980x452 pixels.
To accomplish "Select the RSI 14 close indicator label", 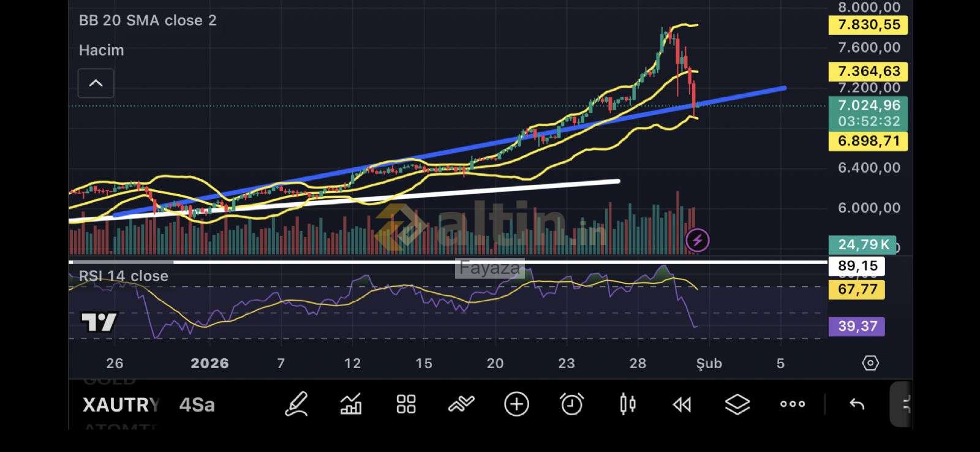I will coord(124,276).
